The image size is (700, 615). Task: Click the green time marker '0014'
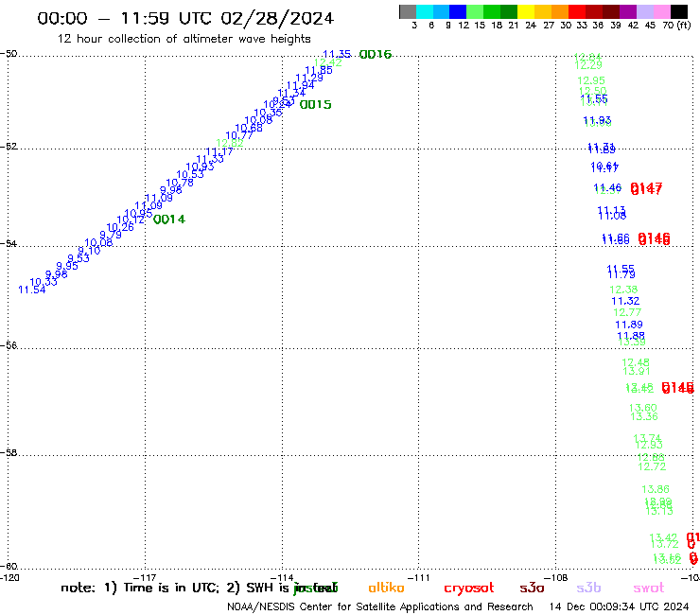click(168, 220)
